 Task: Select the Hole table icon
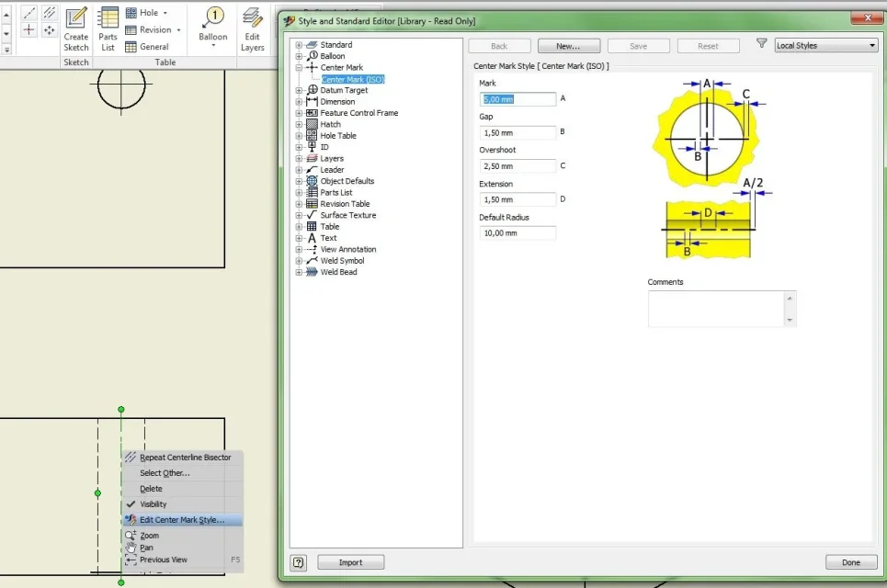pyautogui.click(x=131, y=13)
